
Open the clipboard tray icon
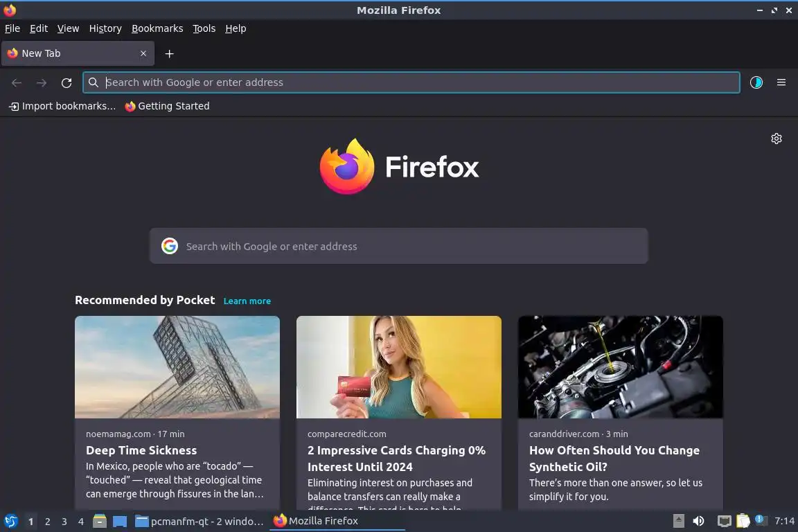pyautogui.click(x=743, y=521)
